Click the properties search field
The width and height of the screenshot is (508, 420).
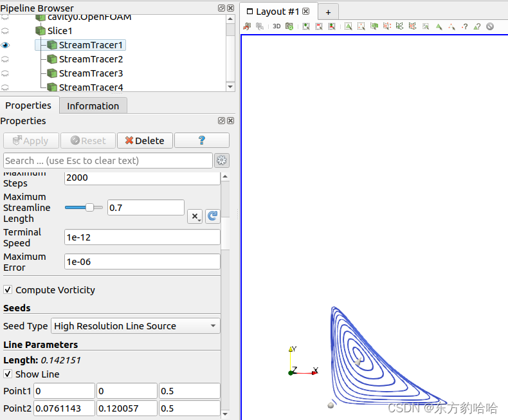pyautogui.click(x=108, y=161)
